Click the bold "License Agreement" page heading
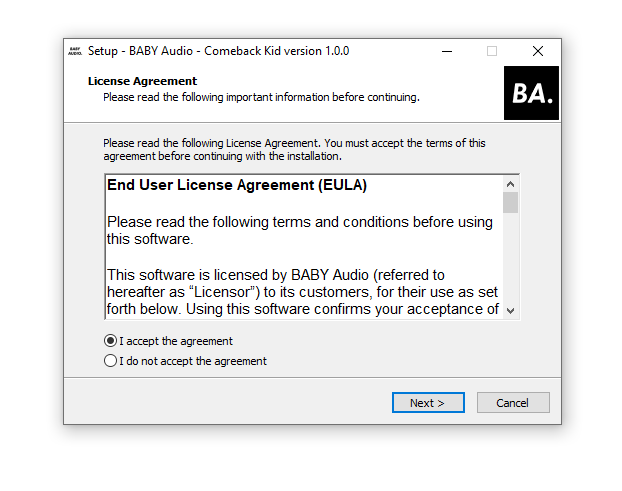 click(142, 81)
